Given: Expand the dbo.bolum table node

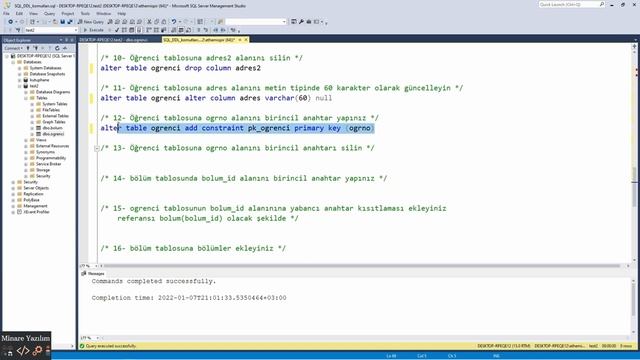Looking at the screenshot, I should tap(32, 128).
